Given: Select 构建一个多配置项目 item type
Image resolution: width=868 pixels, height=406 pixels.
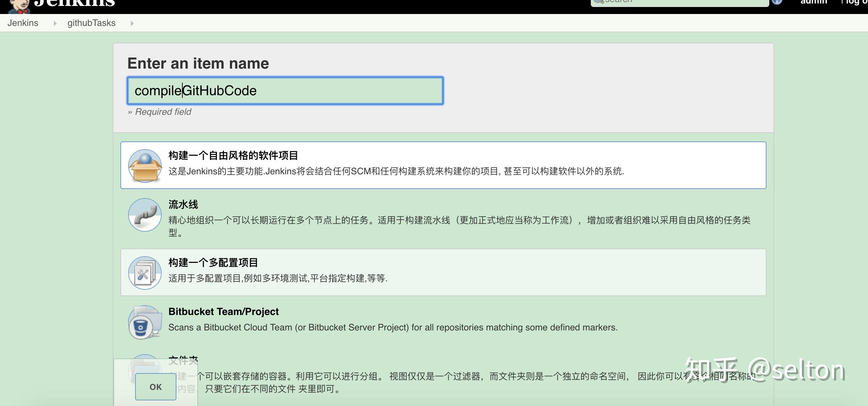Looking at the screenshot, I should (213, 263).
